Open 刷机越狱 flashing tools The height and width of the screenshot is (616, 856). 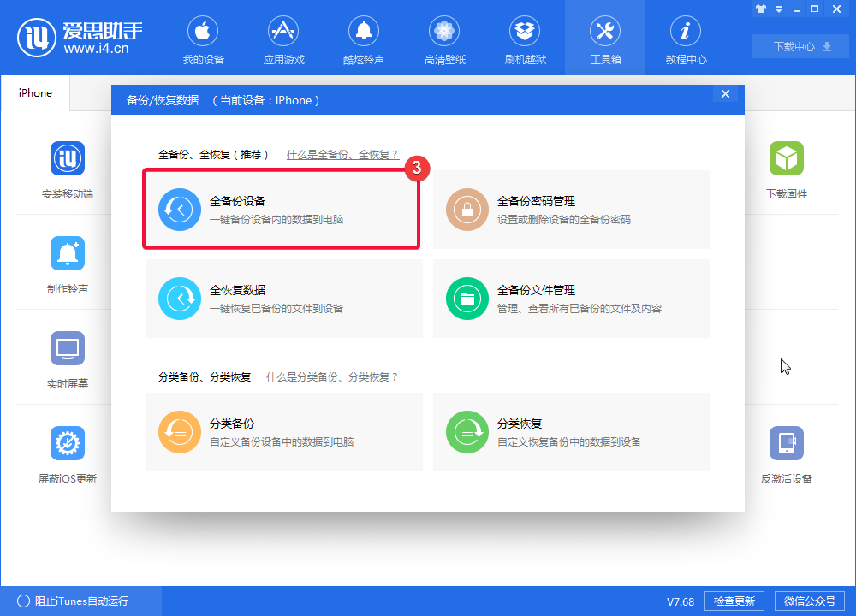point(525,38)
